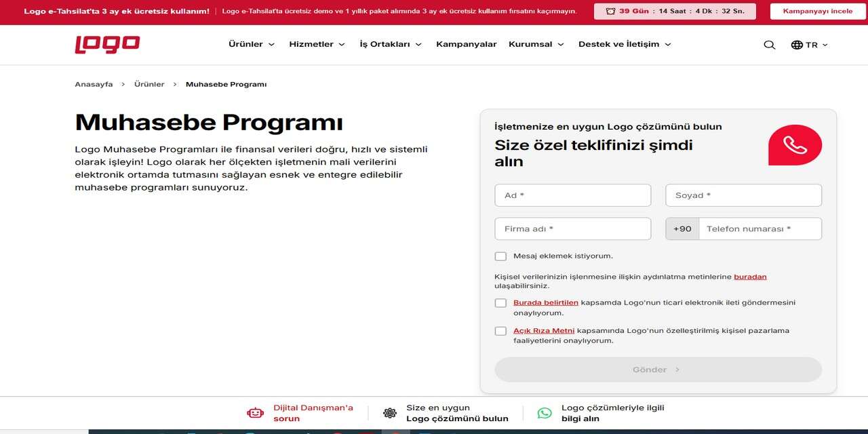Focus the Telefon numarası input field
Screen dimensions: 868x434
coord(760,229)
